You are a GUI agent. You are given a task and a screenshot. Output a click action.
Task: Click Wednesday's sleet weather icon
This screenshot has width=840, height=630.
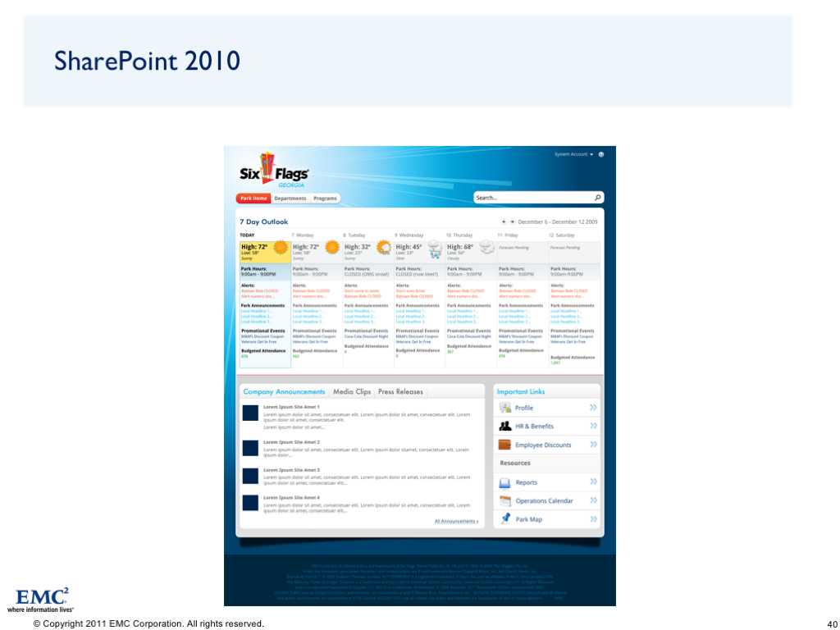click(436, 249)
